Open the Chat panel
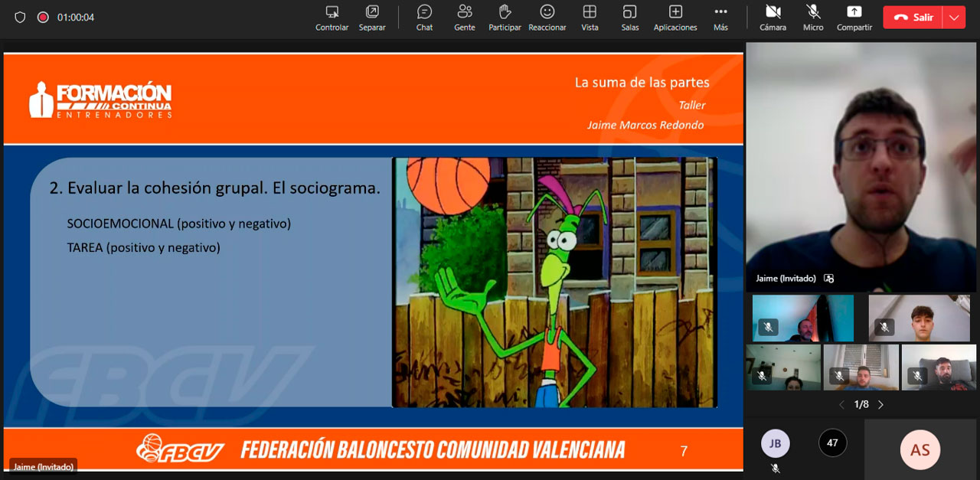 [x=424, y=18]
